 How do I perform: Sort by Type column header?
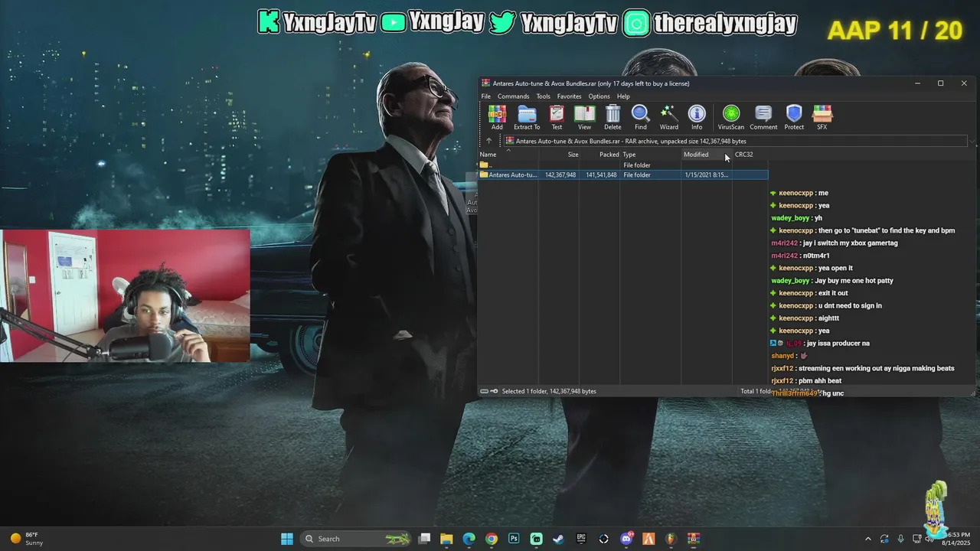[x=652, y=155]
